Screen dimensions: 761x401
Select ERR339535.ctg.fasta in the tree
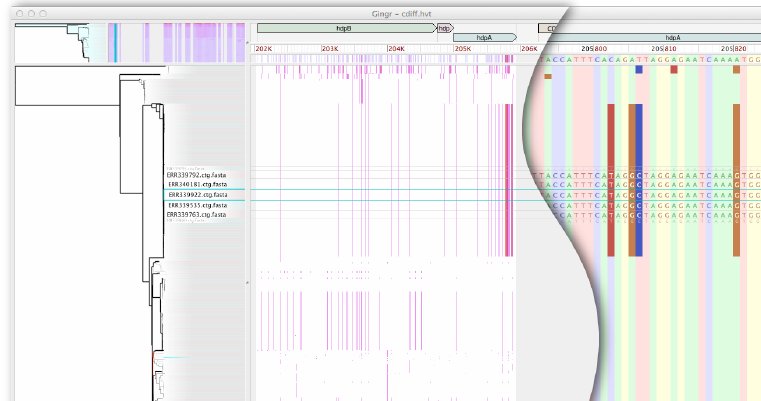(x=198, y=205)
